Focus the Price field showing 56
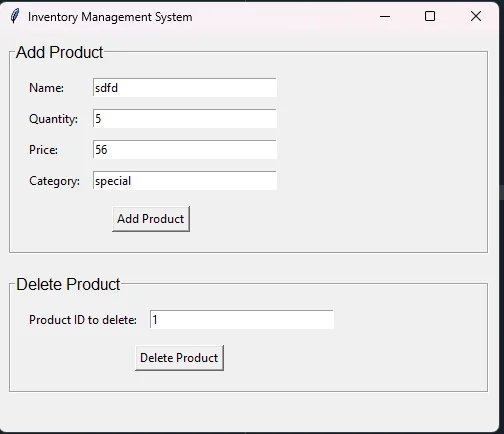 185,150
